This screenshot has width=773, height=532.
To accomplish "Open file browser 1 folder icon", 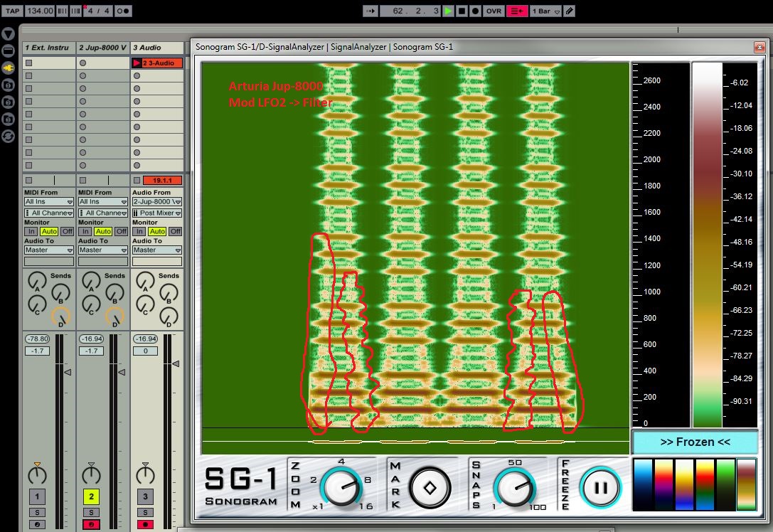I will (x=8, y=85).
